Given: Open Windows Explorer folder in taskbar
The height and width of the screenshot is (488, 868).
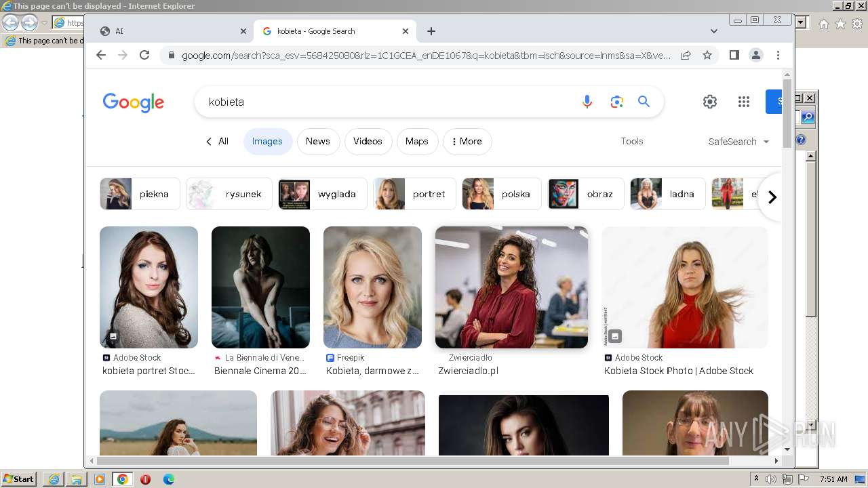Looking at the screenshot, I should point(77,479).
